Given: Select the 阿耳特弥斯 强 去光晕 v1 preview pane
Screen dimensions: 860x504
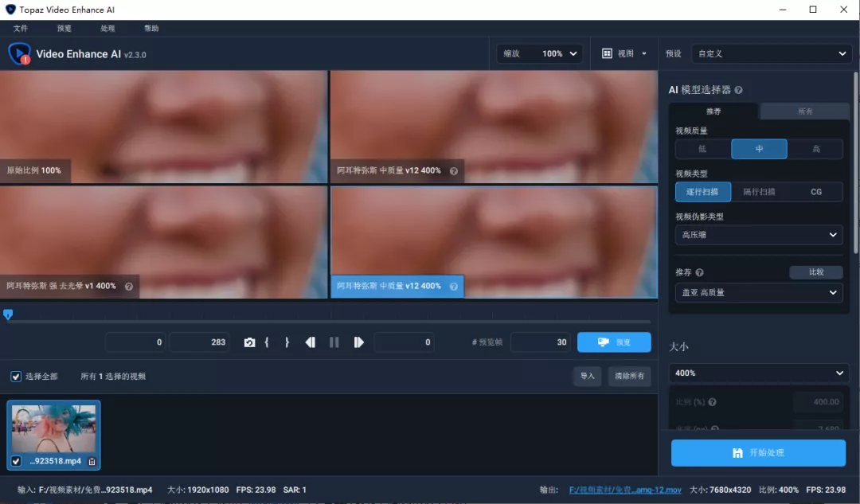Looking at the screenshot, I should point(163,243).
